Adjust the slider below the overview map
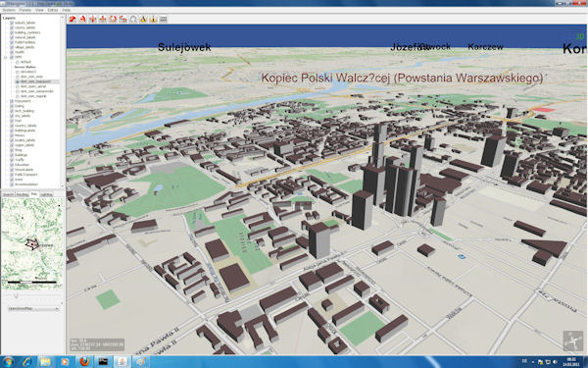The image size is (588, 368). point(16,296)
